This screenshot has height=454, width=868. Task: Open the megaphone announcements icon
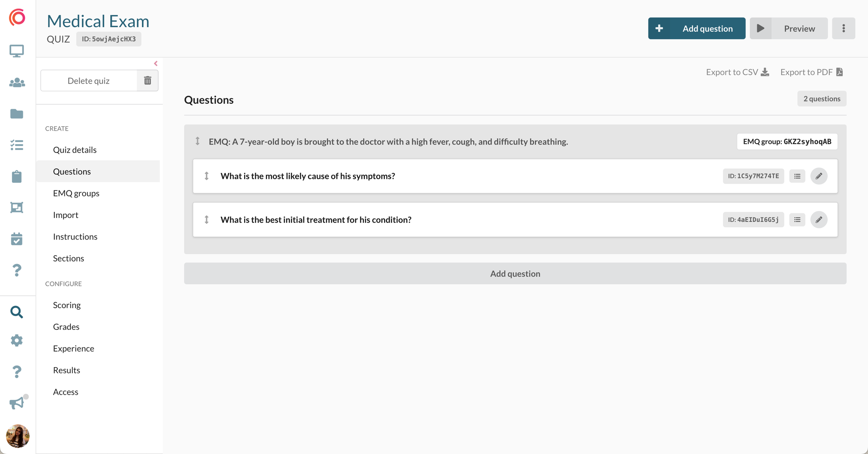[17, 403]
